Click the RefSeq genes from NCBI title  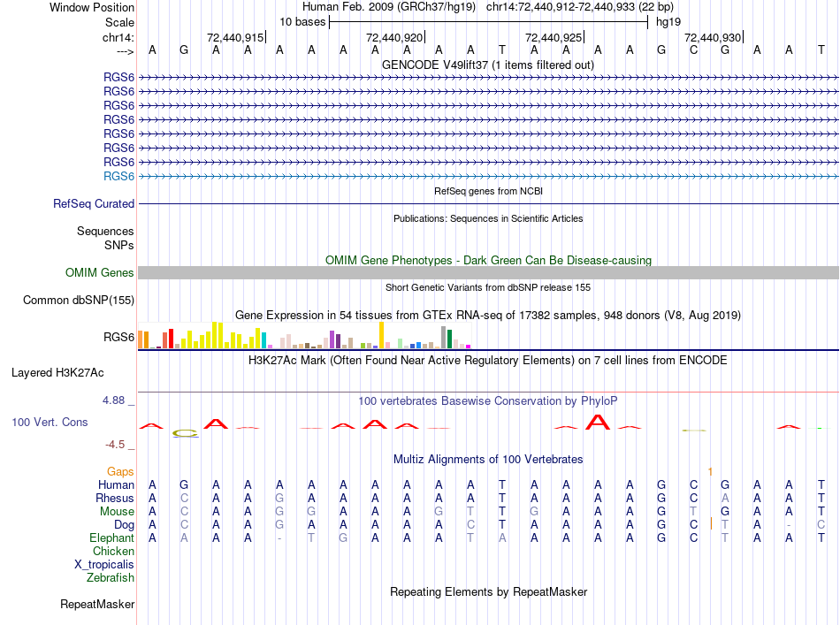click(488, 191)
